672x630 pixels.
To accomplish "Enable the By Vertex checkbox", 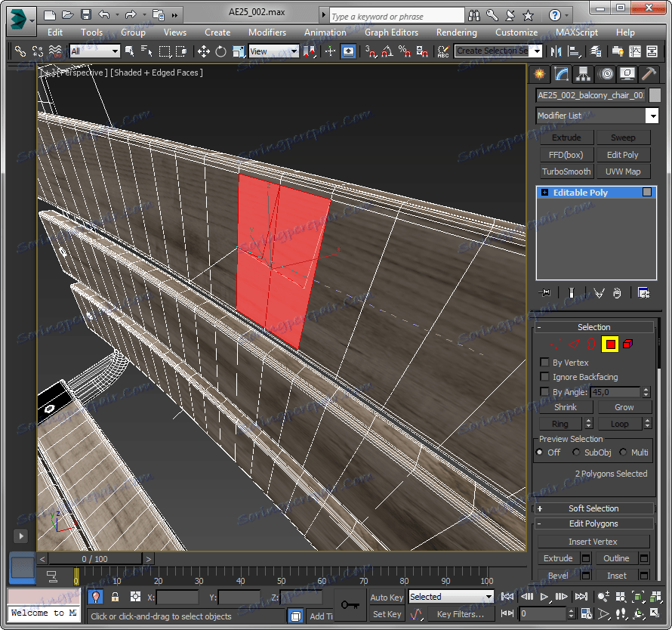I will coord(544,363).
